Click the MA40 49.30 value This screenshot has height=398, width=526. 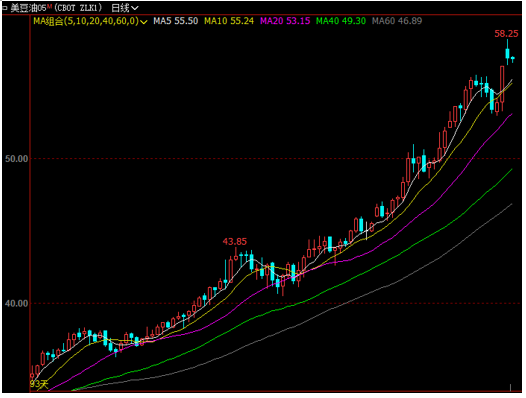(341, 21)
